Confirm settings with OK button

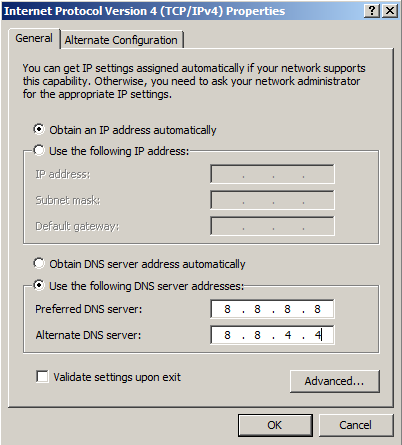[x=275, y=425]
